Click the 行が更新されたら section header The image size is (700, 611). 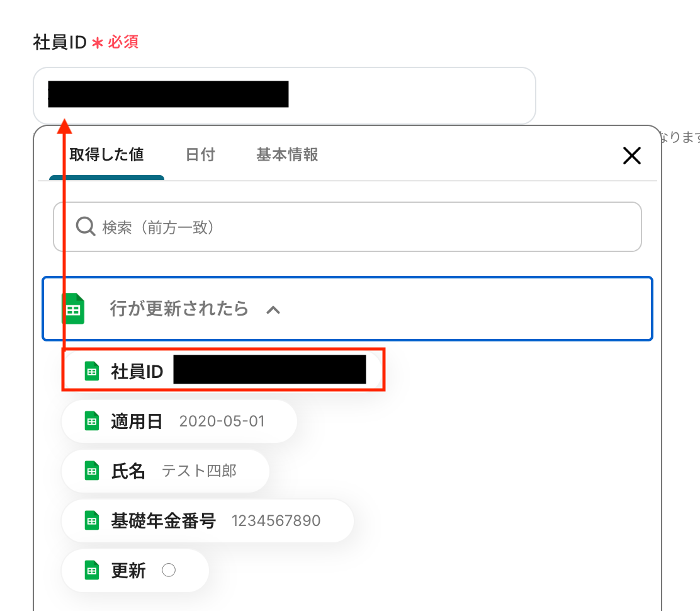click(x=347, y=309)
